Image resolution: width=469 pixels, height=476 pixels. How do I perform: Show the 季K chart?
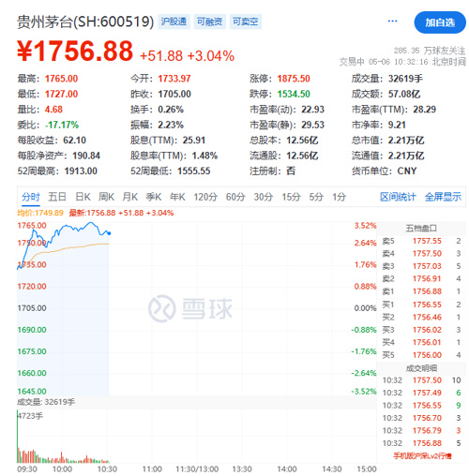click(x=154, y=197)
